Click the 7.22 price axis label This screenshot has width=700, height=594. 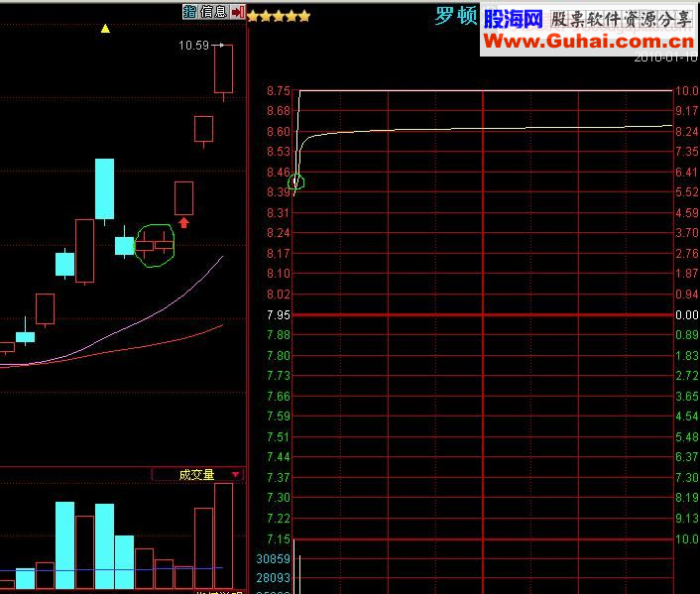pos(279,519)
